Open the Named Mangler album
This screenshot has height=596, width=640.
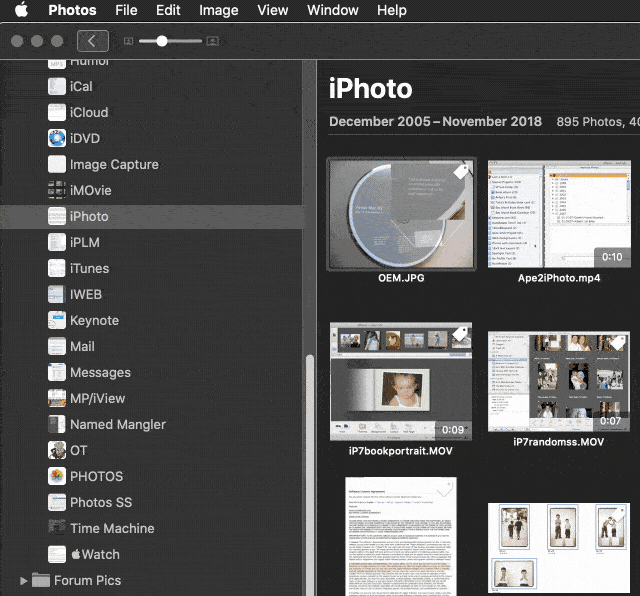coord(117,425)
